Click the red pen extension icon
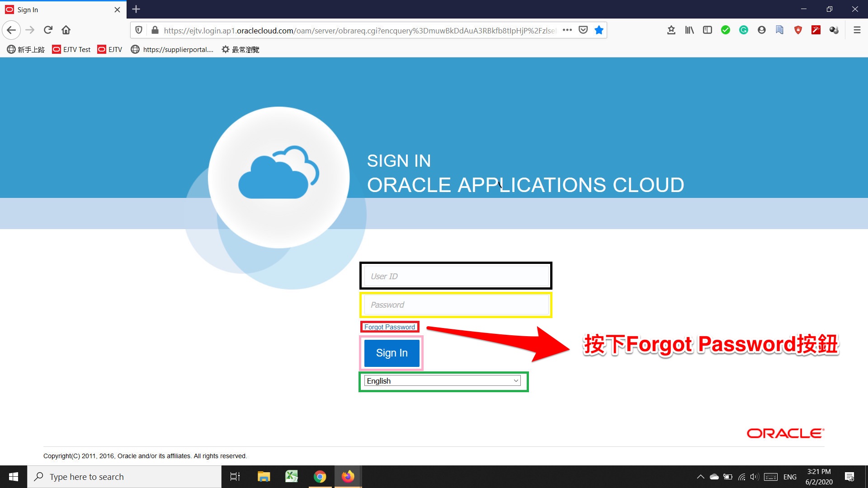The image size is (868, 488). pyautogui.click(x=816, y=30)
